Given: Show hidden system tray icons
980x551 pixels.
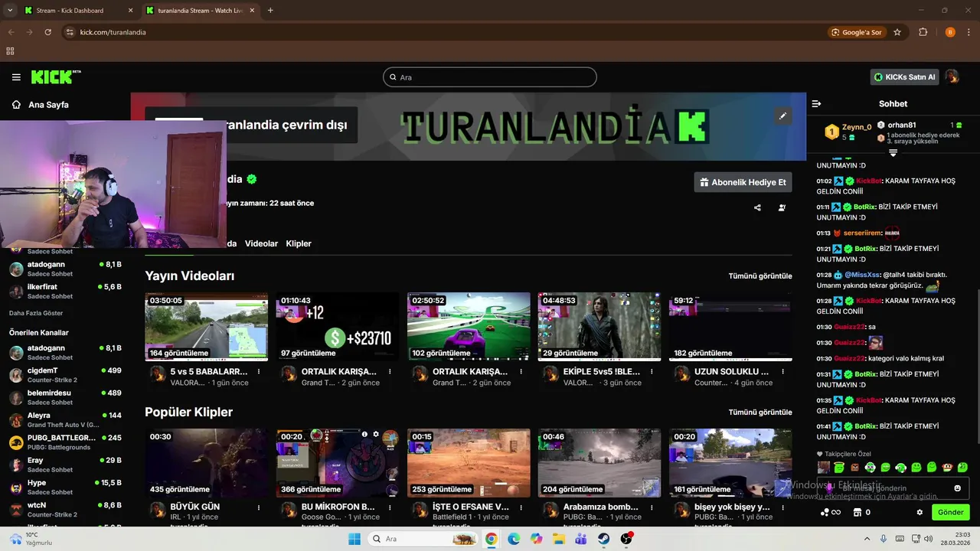Looking at the screenshot, I should pos(867,539).
